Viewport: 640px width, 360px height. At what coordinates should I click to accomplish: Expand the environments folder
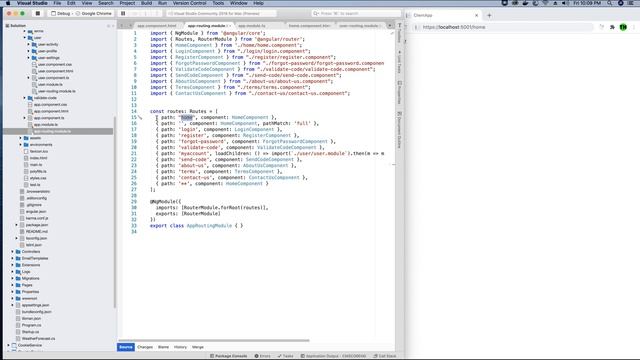[20, 144]
